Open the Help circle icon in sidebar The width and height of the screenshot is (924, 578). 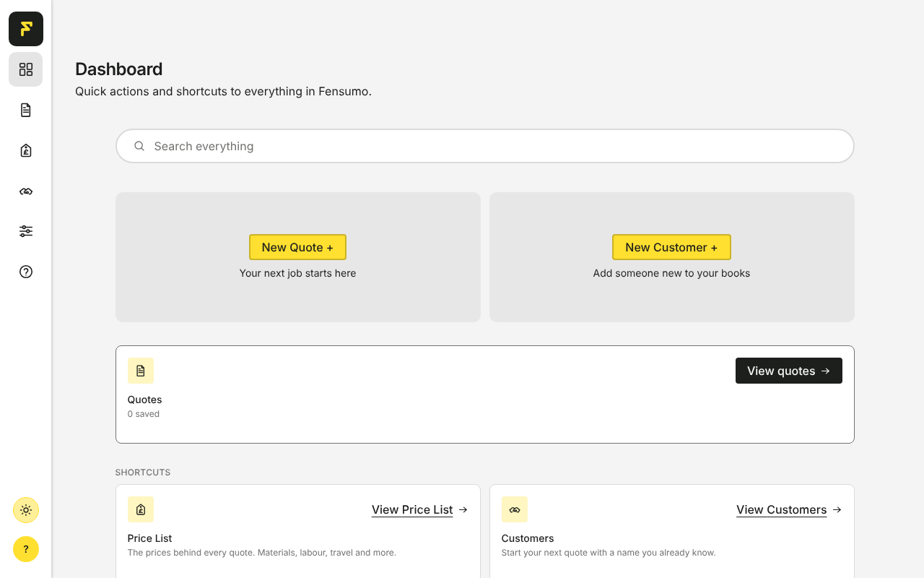[26, 272]
